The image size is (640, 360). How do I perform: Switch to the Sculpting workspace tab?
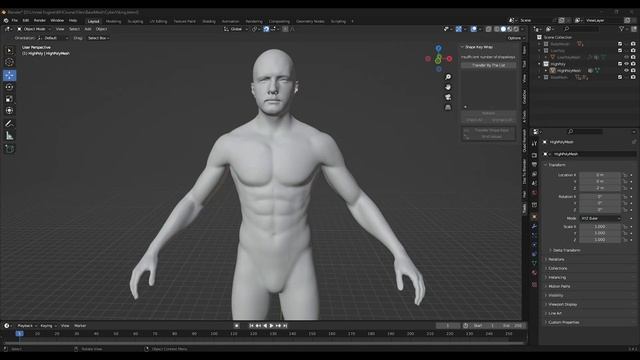pyautogui.click(x=135, y=21)
